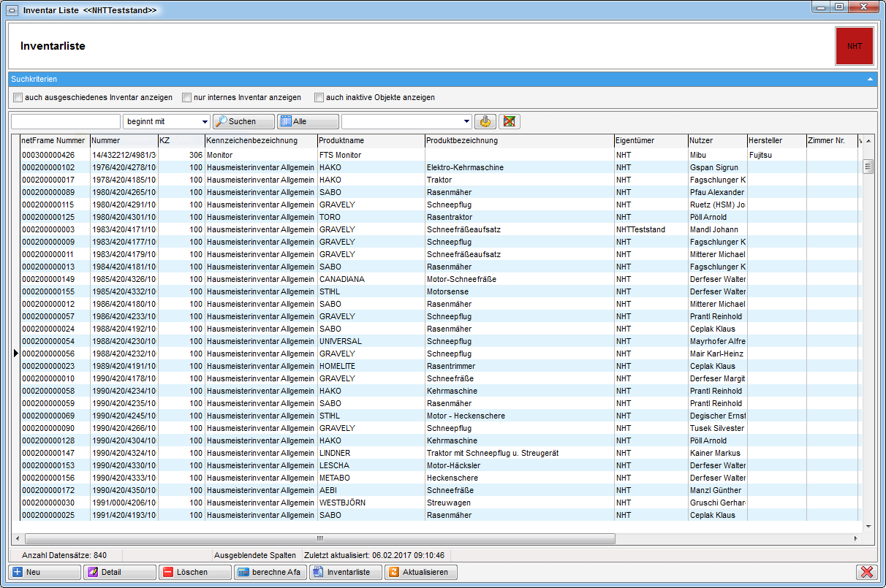Image resolution: width=886 pixels, height=588 pixels.
Task: Select the 'Motorsense' cell
Action: [x=519, y=292]
